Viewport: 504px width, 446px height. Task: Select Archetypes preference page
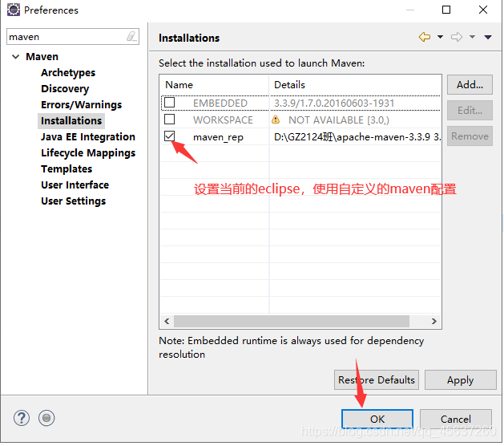(68, 73)
